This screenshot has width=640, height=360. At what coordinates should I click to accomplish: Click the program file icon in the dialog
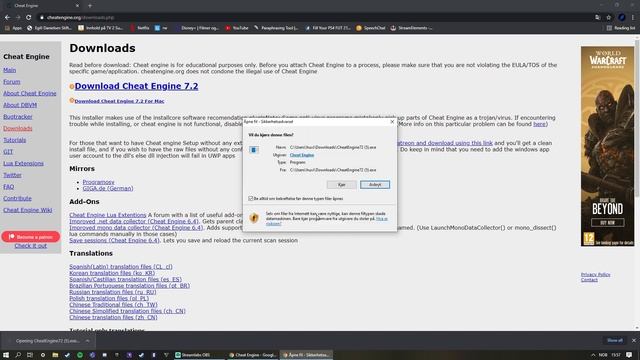[253, 150]
